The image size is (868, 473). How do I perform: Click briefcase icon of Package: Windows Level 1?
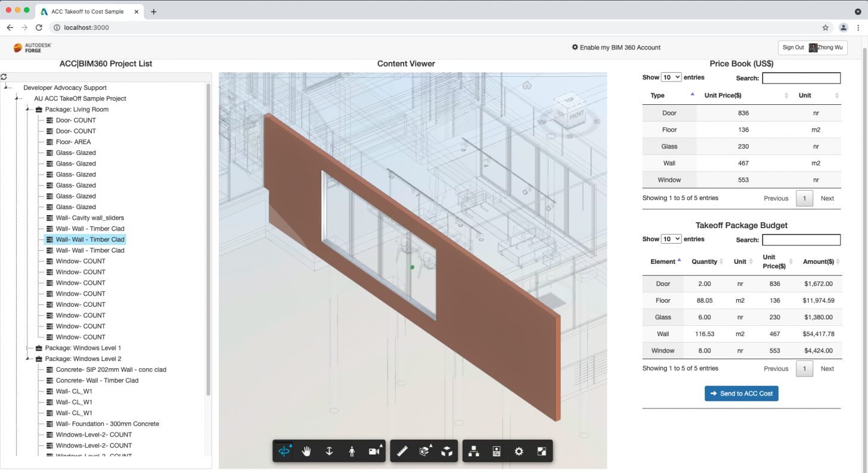coord(39,348)
